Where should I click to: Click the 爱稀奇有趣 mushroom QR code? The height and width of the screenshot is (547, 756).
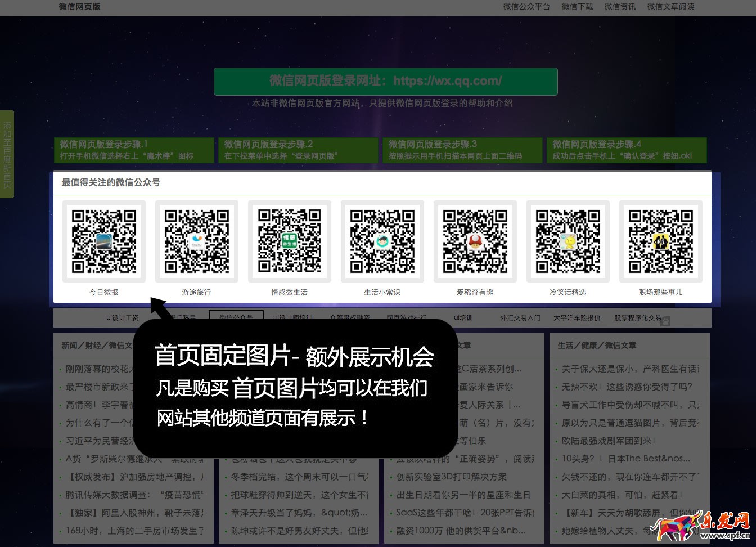coord(475,241)
